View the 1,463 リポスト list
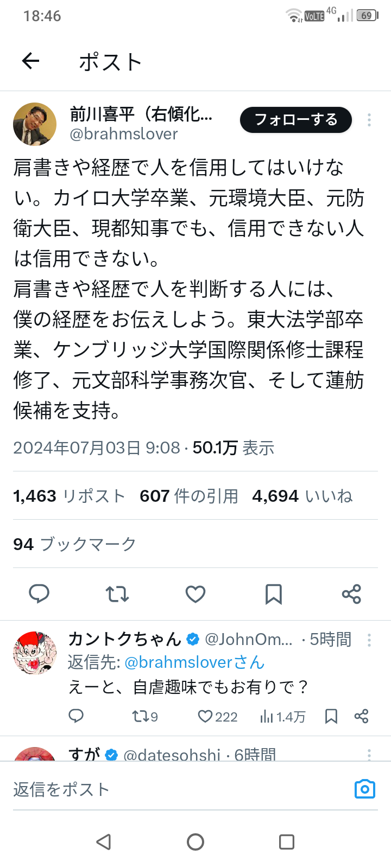This screenshot has width=391, height=868. pyautogui.click(x=69, y=496)
